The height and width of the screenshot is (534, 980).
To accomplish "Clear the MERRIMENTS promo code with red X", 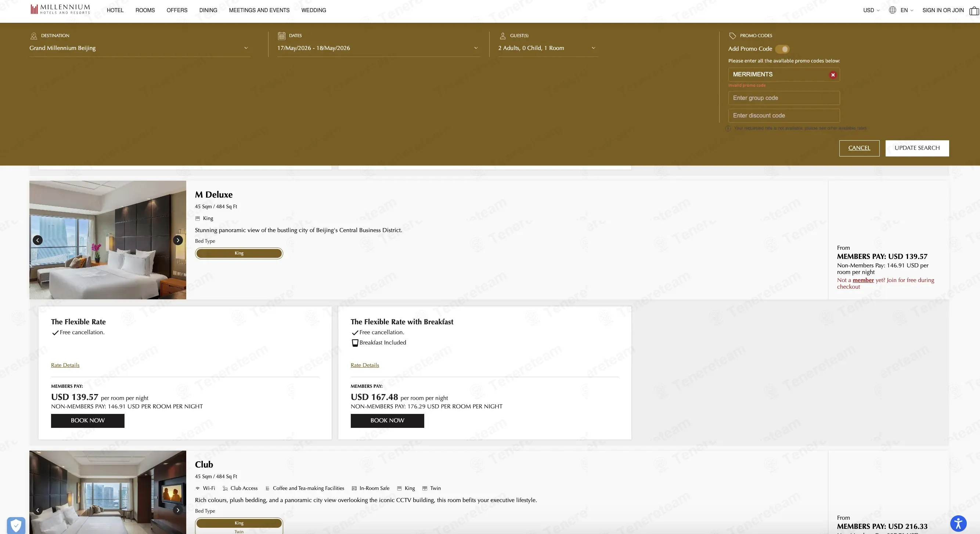I will [833, 75].
